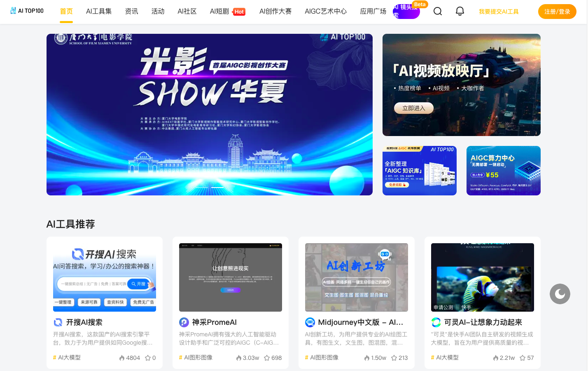Click the Midjourney中文版 logo icon
588x371 pixels.
(x=310, y=322)
